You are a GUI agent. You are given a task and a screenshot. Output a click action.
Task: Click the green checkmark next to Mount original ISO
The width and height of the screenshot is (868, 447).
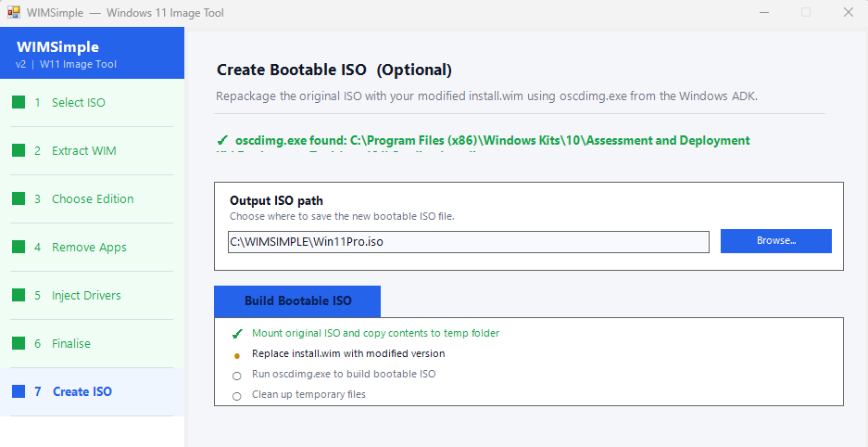237,334
